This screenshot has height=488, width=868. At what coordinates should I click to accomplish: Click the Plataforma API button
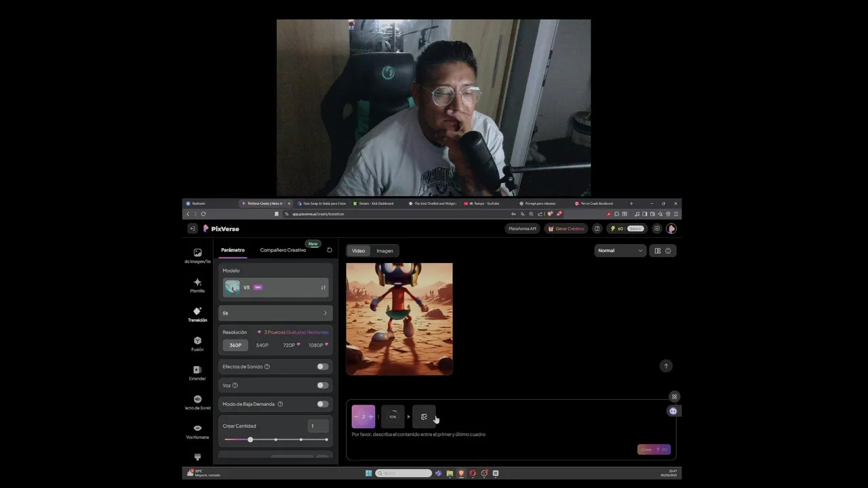tap(523, 228)
